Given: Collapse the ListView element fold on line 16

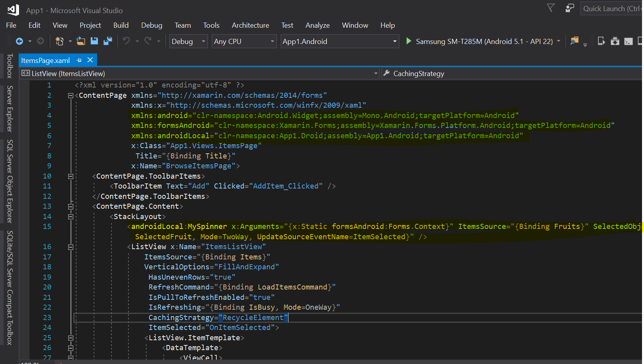Looking at the screenshot, I should [x=71, y=246].
